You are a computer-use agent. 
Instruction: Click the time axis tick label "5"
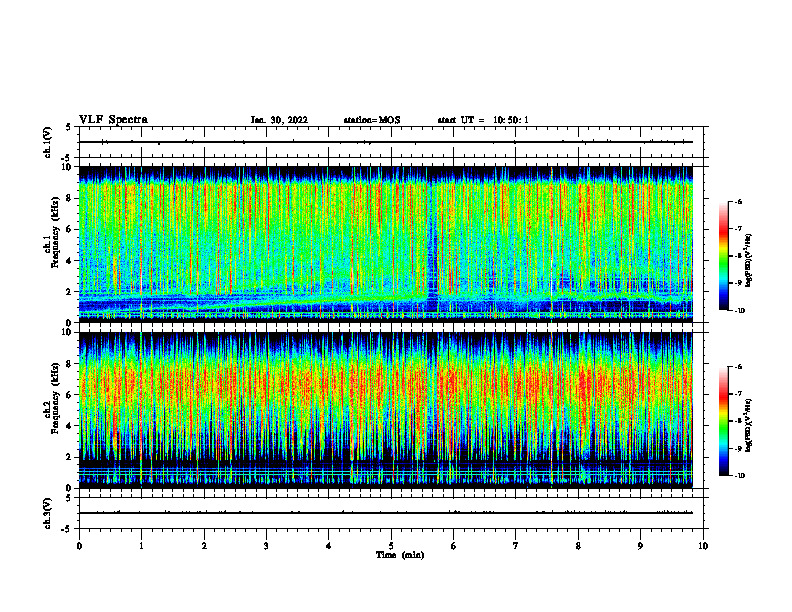[391, 546]
